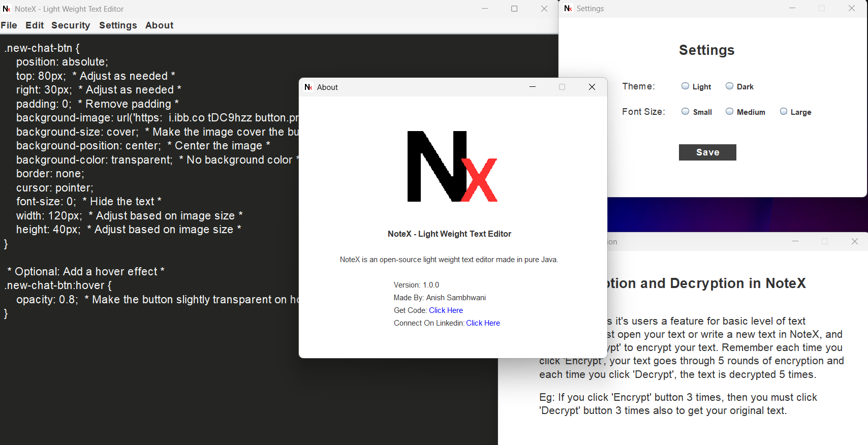The width and height of the screenshot is (868, 445).
Task: Click the NoteX icon in About title bar
Action: [x=308, y=87]
